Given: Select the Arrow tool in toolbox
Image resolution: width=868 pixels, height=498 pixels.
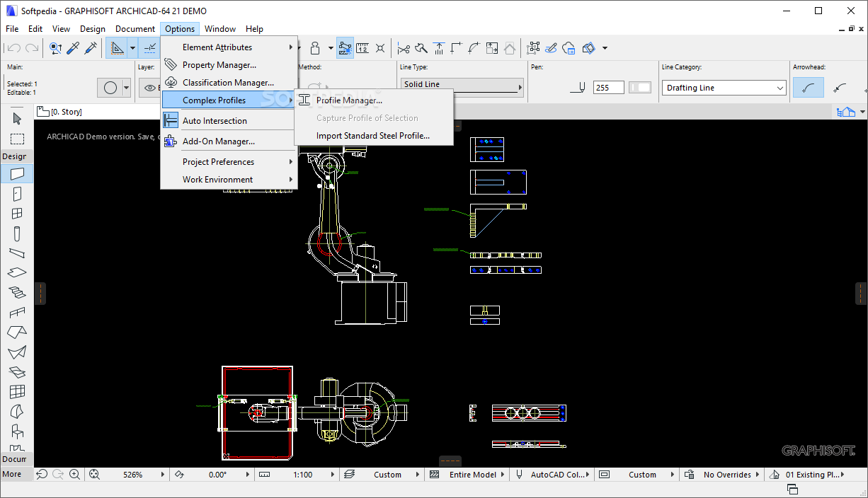Looking at the screenshot, I should (17, 118).
